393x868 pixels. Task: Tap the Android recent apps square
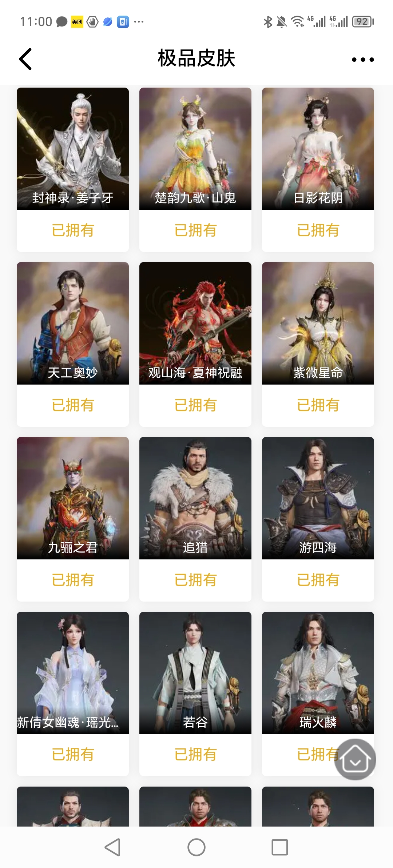(280, 847)
